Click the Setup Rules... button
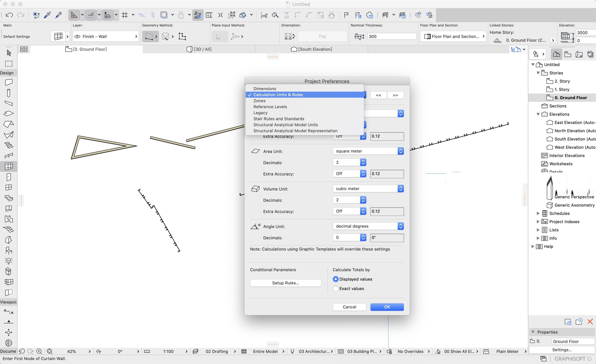The width and height of the screenshot is (596, 364). pyautogui.click(x=286, y=283)
